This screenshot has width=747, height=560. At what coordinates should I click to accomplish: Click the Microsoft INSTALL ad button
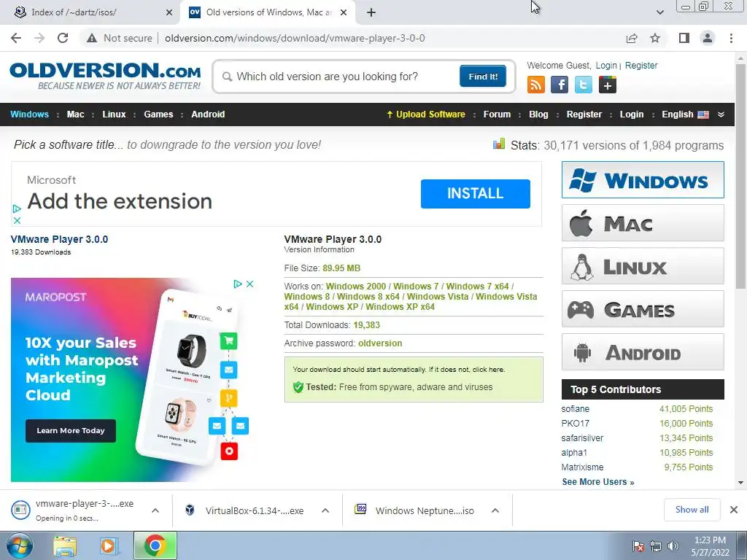tap(475, 193)
